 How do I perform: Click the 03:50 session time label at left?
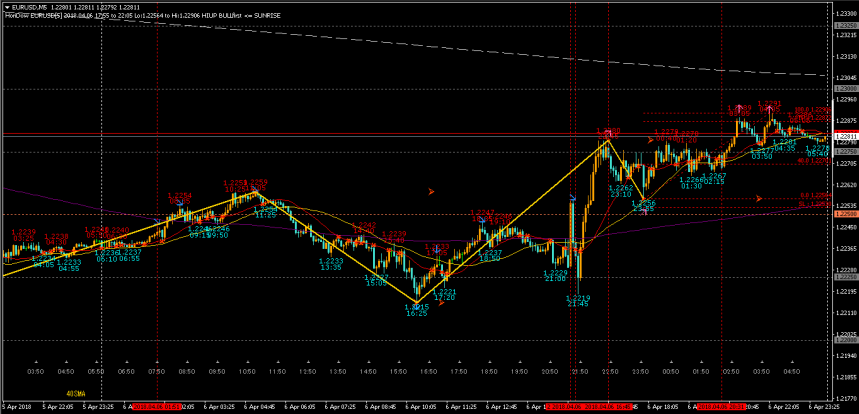click(36, 372)
